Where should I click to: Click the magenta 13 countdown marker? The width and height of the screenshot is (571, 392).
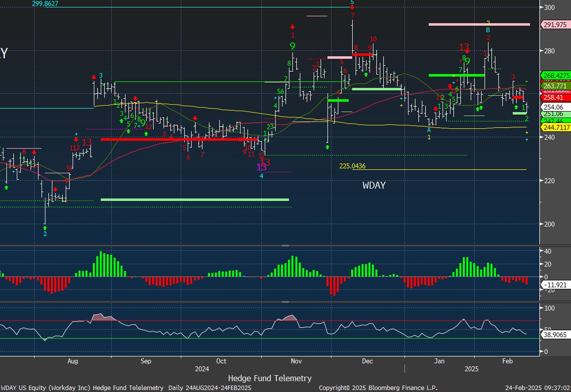pyautogui.click(x=261, y=167)
